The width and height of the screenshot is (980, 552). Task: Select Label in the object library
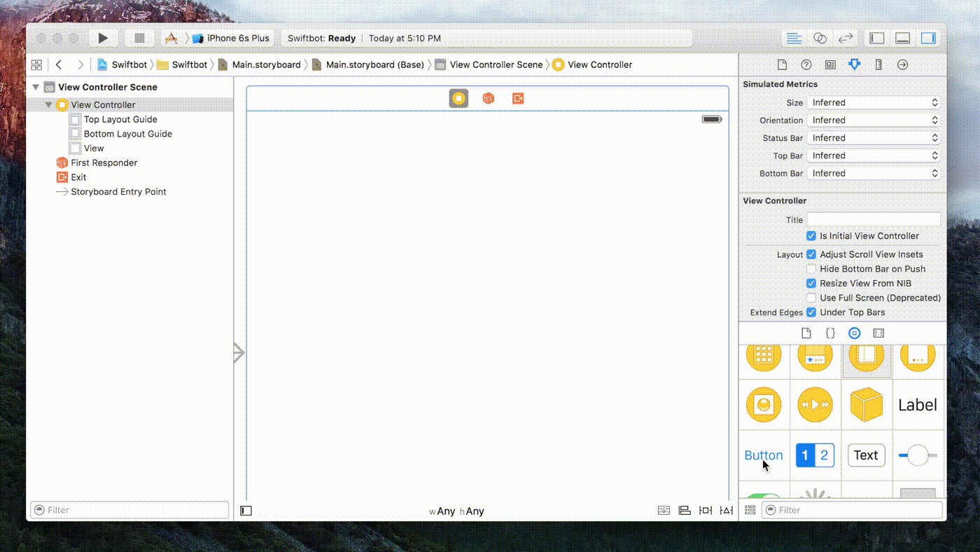[917, 405]
